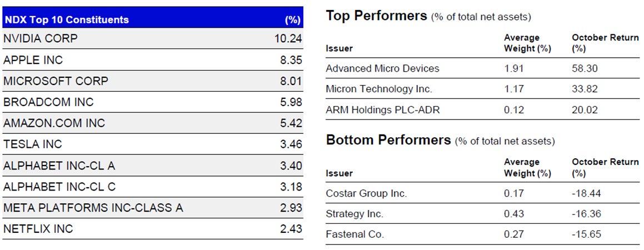Click the NDX Top 10 Constituents header

66,20
